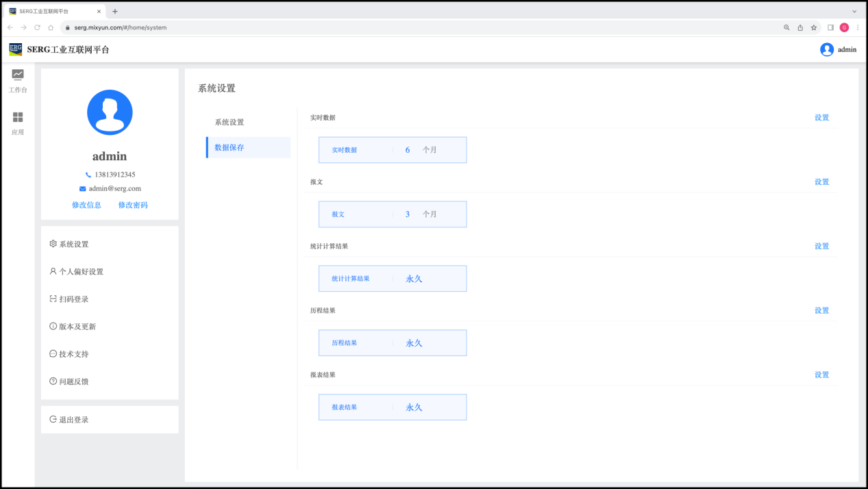Screen dimensions: 868x489
Task: Click the large admin profile picture
Action: [110, 112]
